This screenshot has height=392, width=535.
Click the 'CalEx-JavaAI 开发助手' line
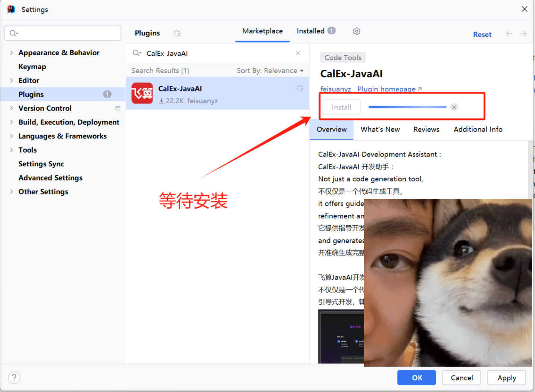(x=356, y=167)
